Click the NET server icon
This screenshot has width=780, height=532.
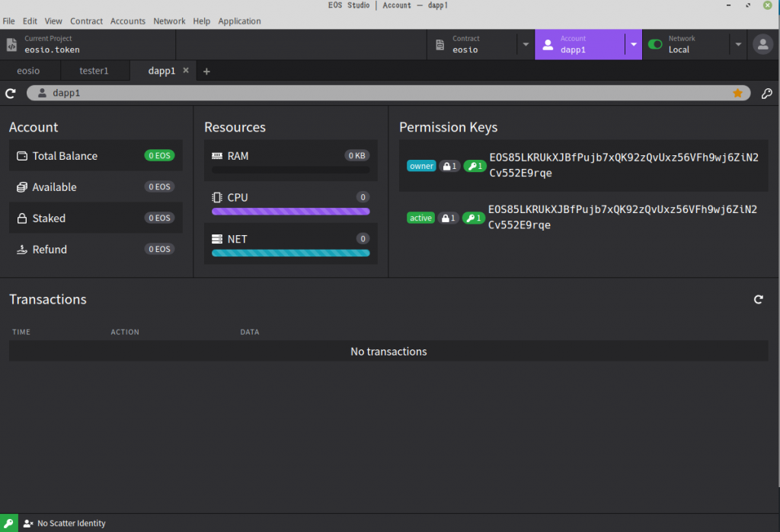217,239
